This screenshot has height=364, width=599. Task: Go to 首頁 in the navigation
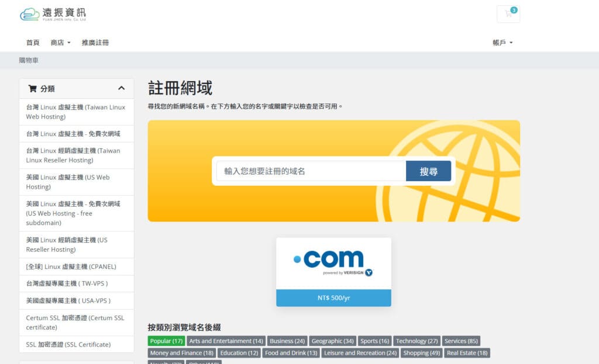point(33,42)
